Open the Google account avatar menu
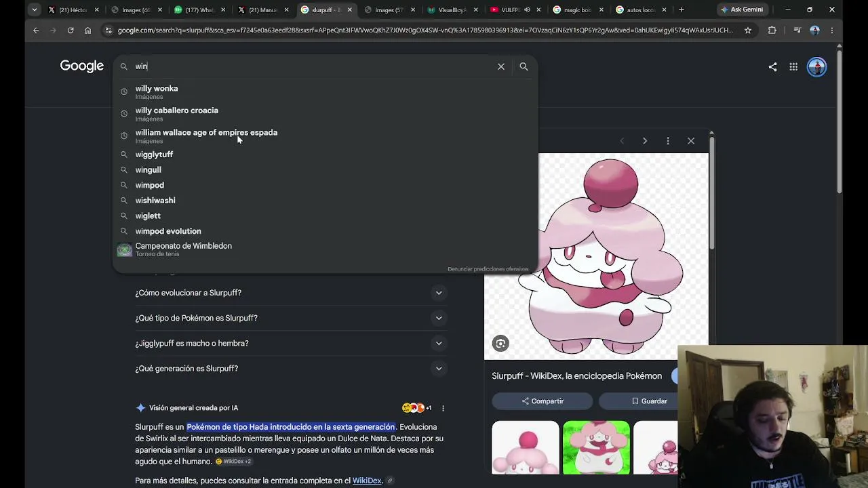868x488 pixels. (816, 66)
